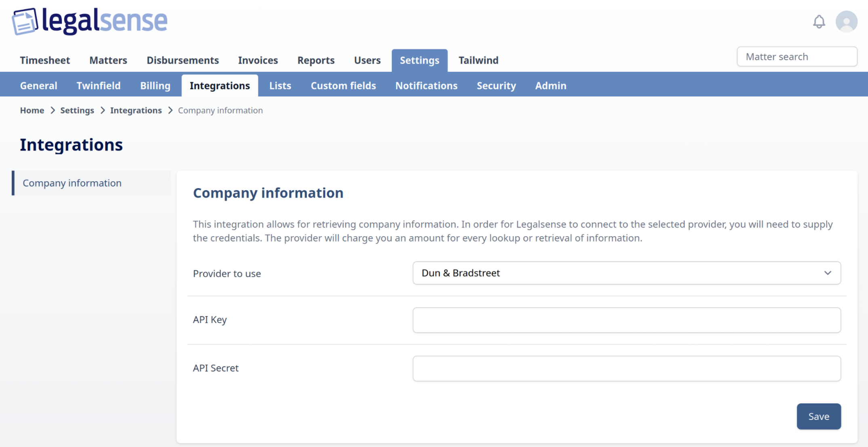Select the Timesheet menu item

point(45,60)
